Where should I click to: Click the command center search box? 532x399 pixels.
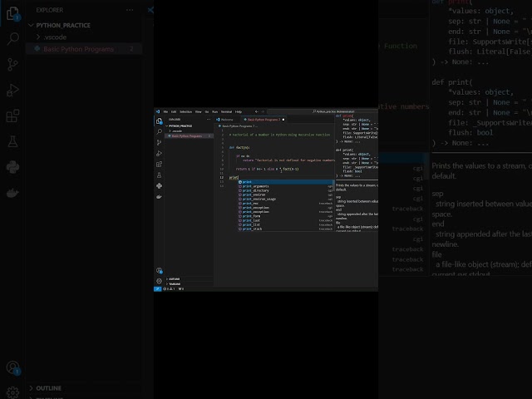pos(323,111)
